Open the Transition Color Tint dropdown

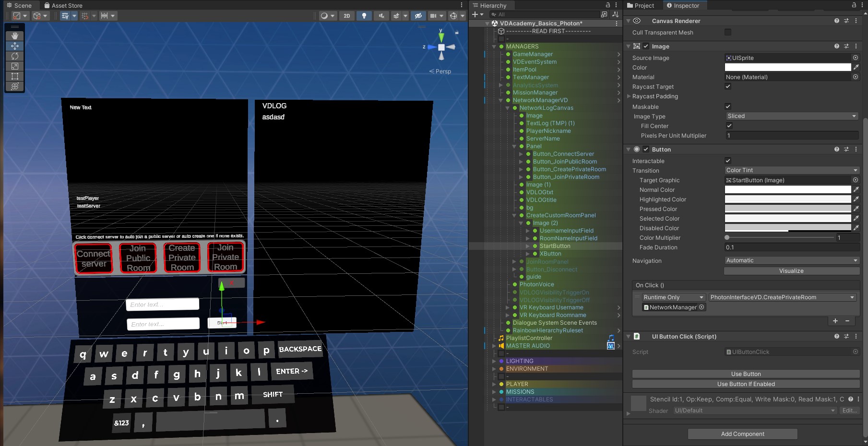tap(791, 170)
